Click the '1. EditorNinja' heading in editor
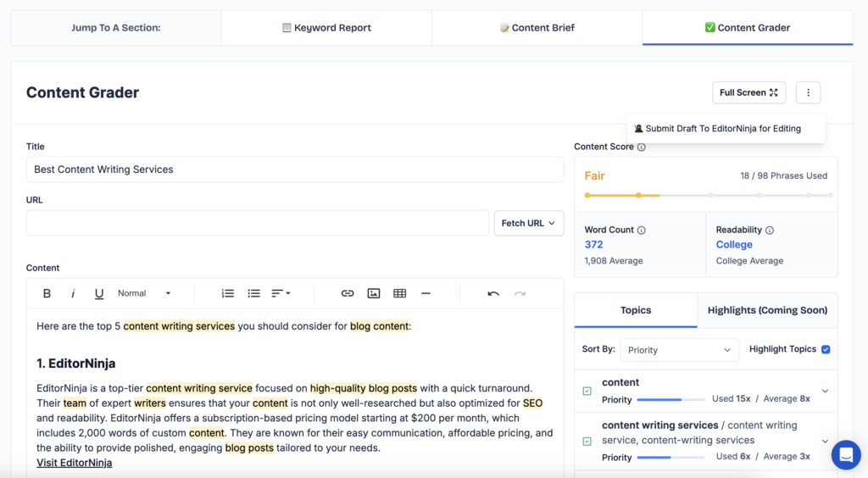Image resolution: width=868 pixels, height=478 pixels. tap(75, 364)
